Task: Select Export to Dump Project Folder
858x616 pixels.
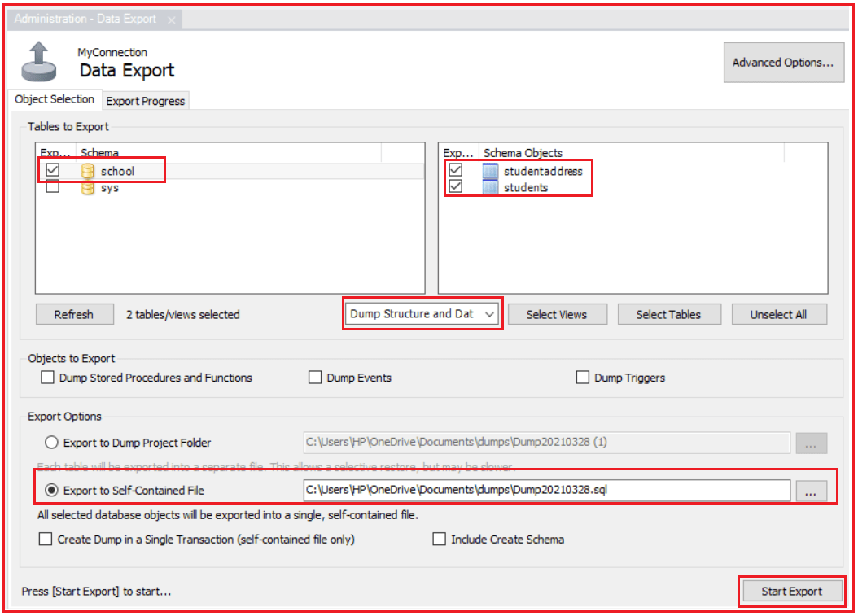Action: [51, 443]
